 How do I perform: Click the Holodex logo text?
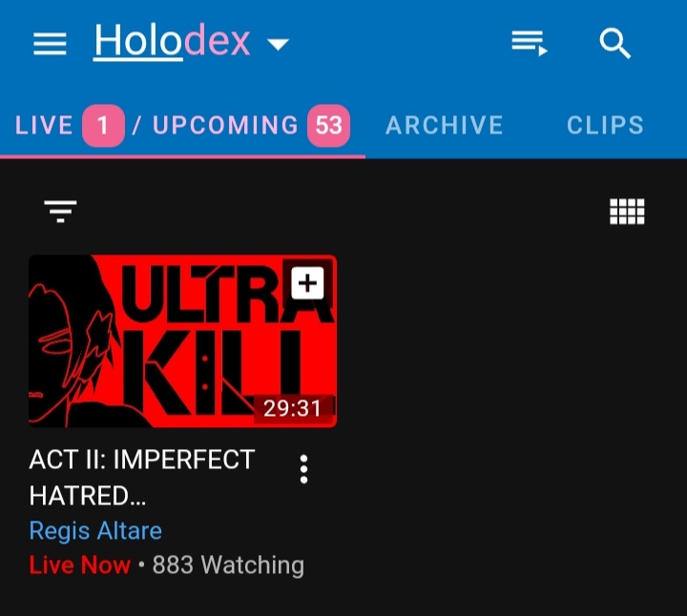[172, 41]
